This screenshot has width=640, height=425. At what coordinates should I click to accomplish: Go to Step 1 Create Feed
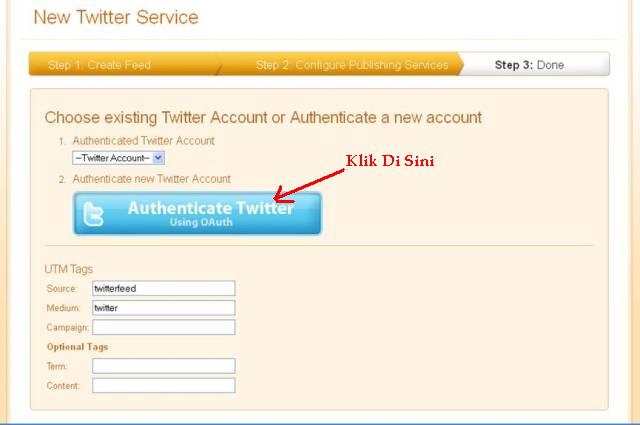pos(99,65)
